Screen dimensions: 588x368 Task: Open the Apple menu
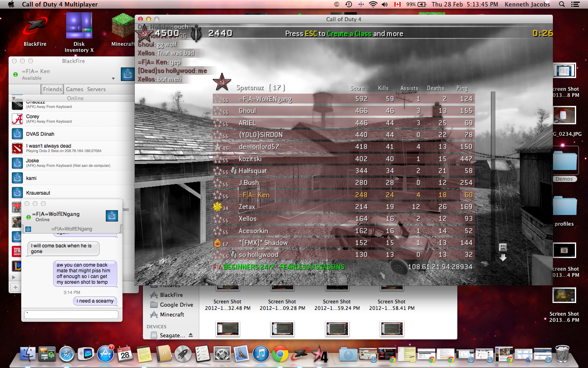11,4
